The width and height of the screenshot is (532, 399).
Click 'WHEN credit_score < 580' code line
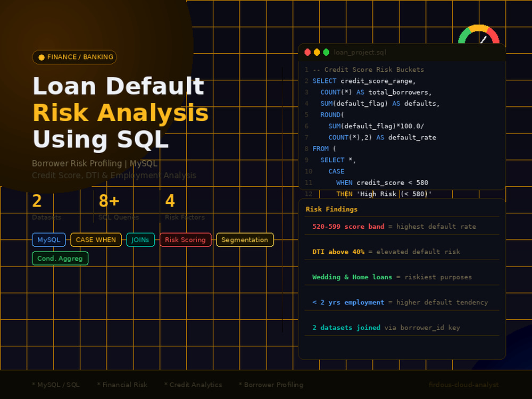382,182
